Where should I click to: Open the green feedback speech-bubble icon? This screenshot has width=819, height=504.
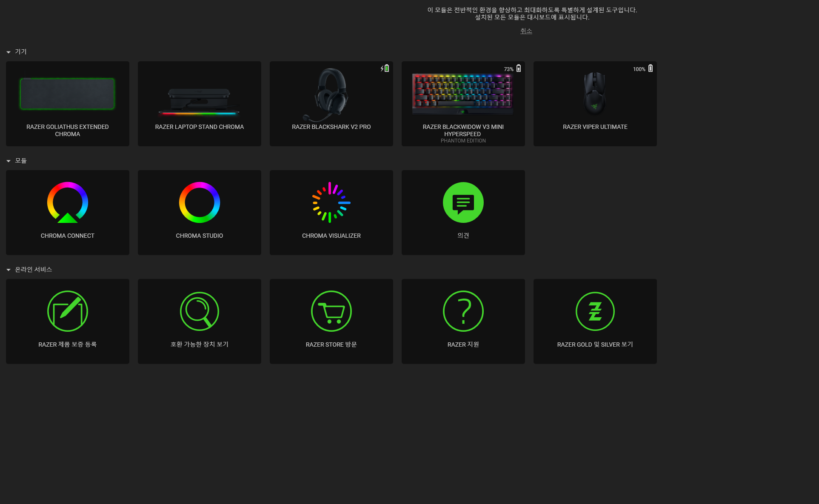(463, 202)
